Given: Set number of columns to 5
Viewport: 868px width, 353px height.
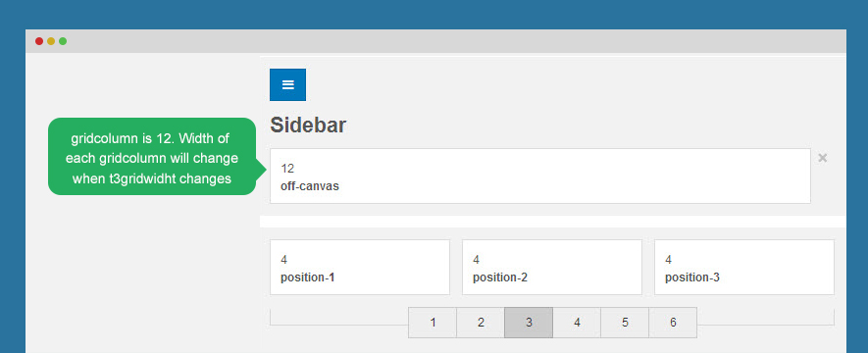Looking at the screenshot, I should tap(625, 323).
